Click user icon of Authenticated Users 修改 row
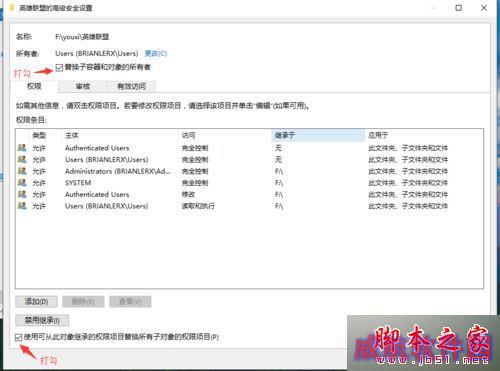The image size is (500, 371). (x=22, y=194)
